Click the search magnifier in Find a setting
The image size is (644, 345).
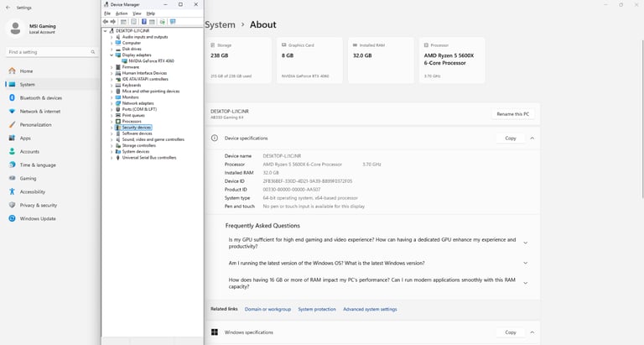93,52
